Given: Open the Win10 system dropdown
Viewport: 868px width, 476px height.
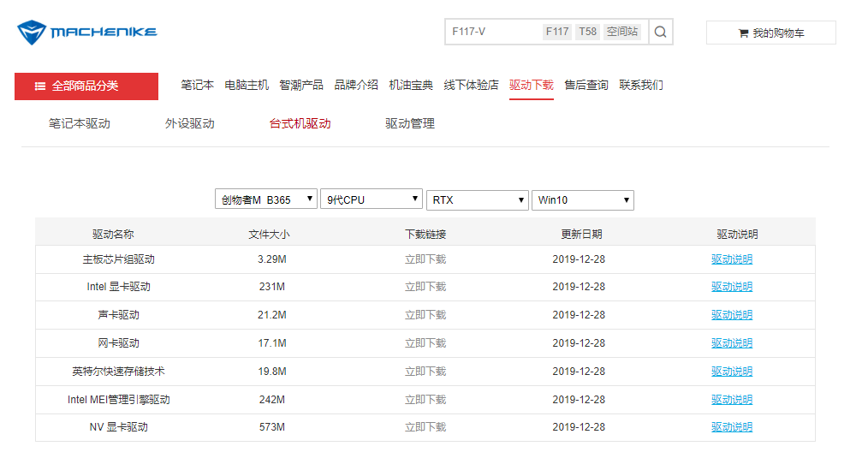Looking at the screenshot, I should [582, 199].
